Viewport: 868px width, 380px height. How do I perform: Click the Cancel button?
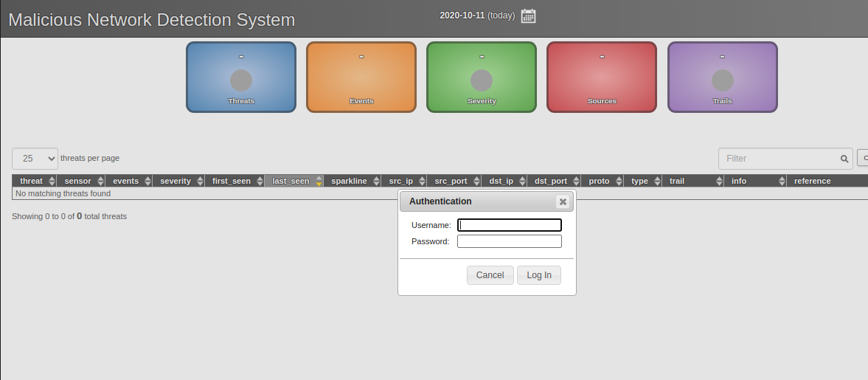(x=490, y=275)
